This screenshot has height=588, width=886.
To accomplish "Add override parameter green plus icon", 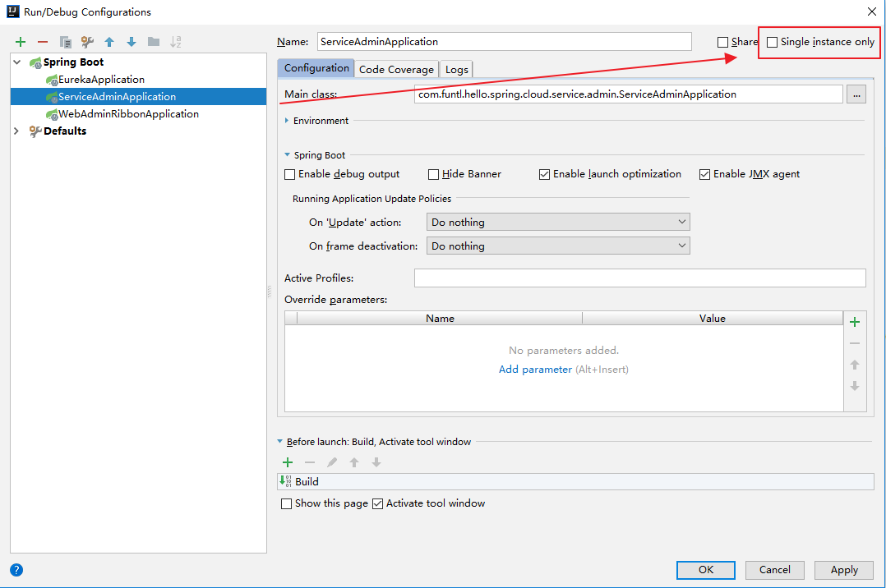I will 855,322.
